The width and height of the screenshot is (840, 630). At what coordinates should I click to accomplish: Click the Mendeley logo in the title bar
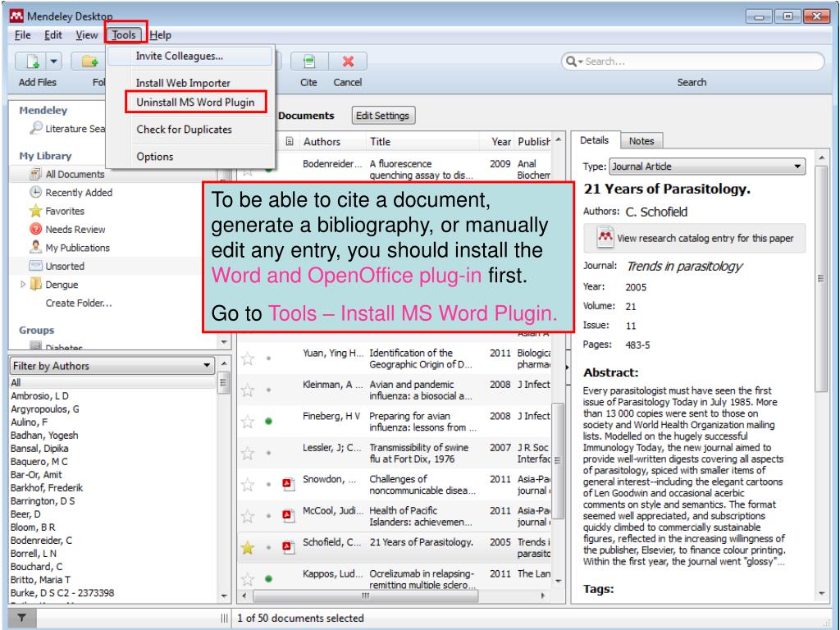click(x=16, y=16)
